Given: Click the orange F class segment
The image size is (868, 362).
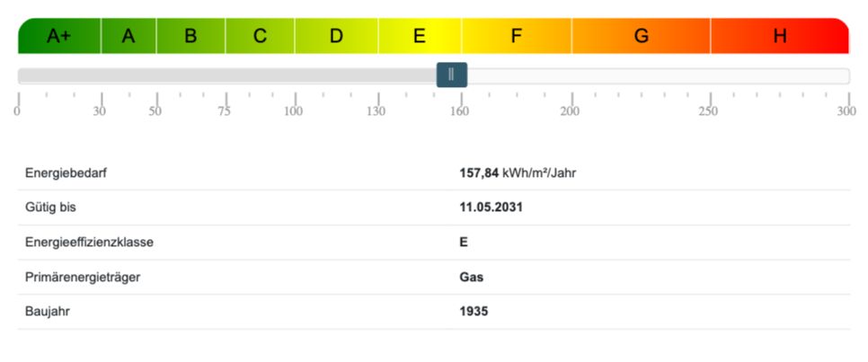Looking at the screenshot, I should pyautogui.click(x=517, y=36).
